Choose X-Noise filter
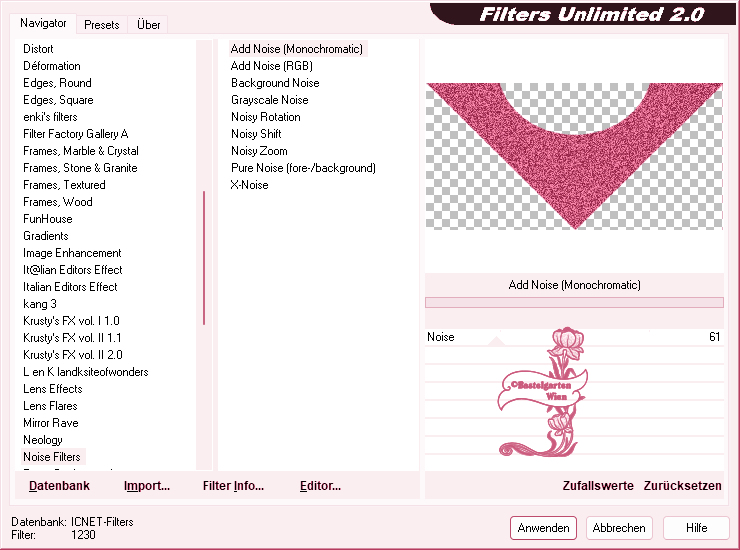 pos(249,185)
